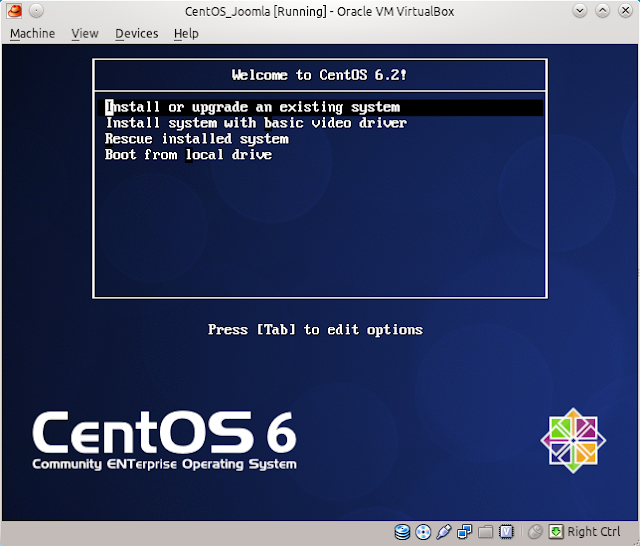Open the View menu
Viewport: 640px width, 546px height.
(85, 33)
